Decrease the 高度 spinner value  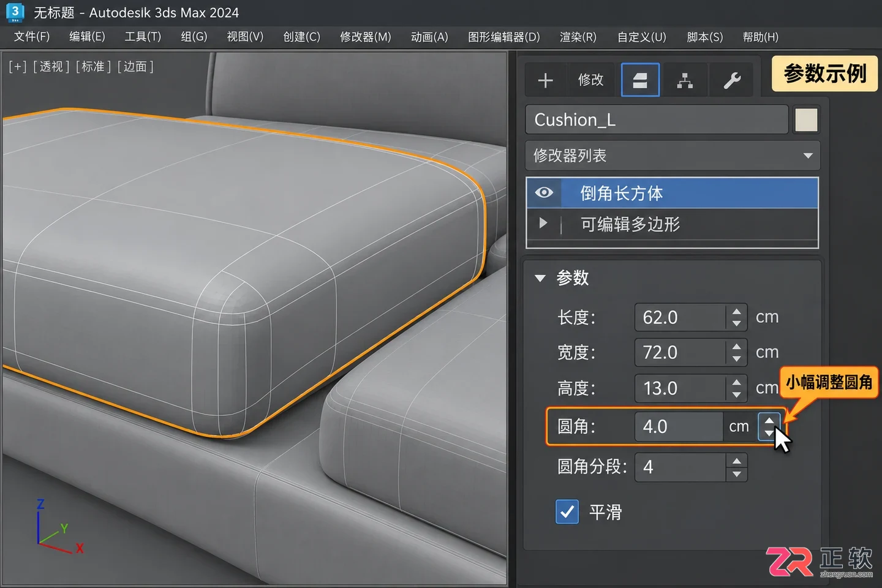coord(736,395)
